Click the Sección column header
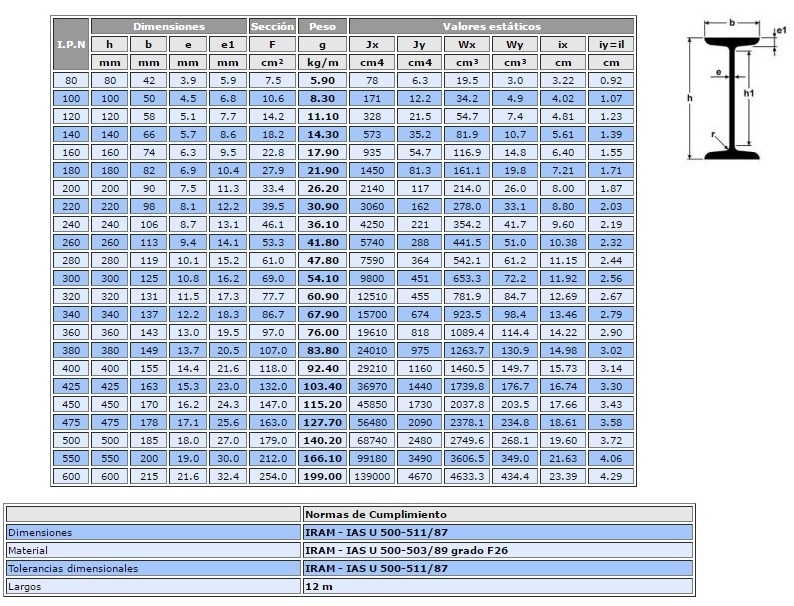The width and height of the screenshot is (794, 606). tap(272, 26)
